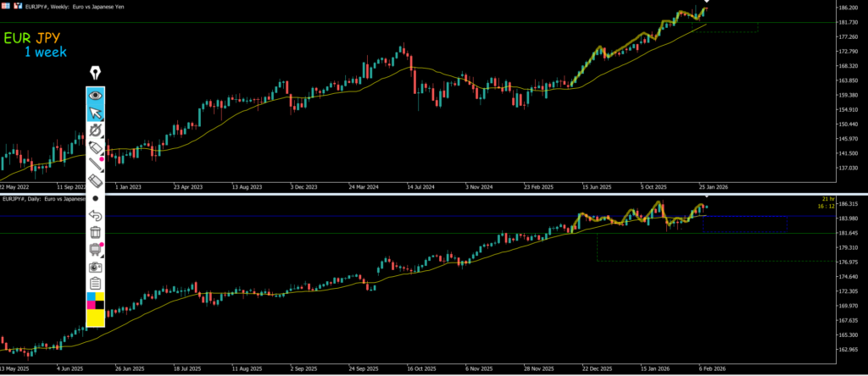
Task: Click the yellow current color swatch
Action: click(x=96, y=318)
